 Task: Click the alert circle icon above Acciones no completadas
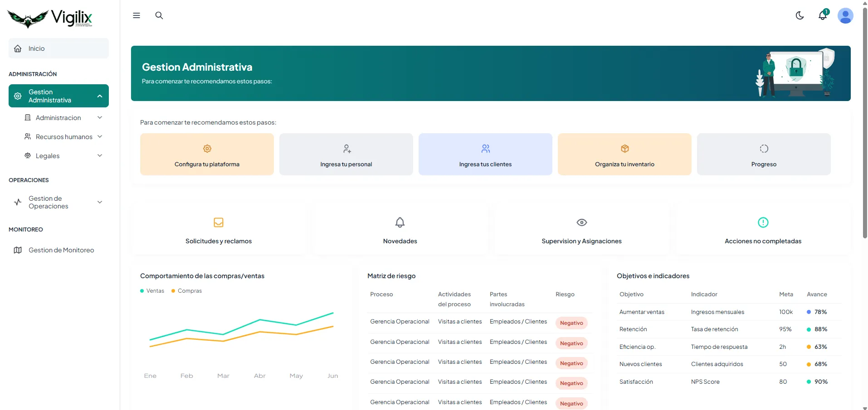763,222
